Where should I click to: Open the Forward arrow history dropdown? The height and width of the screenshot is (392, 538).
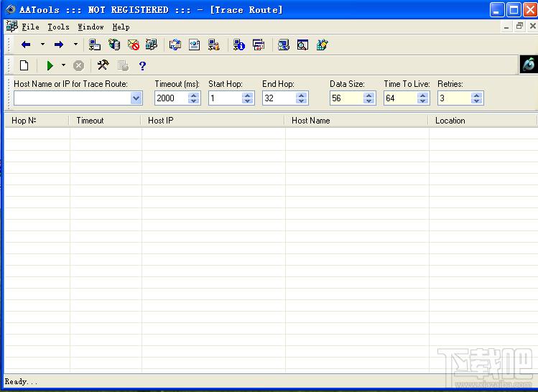tap(75, 45)
